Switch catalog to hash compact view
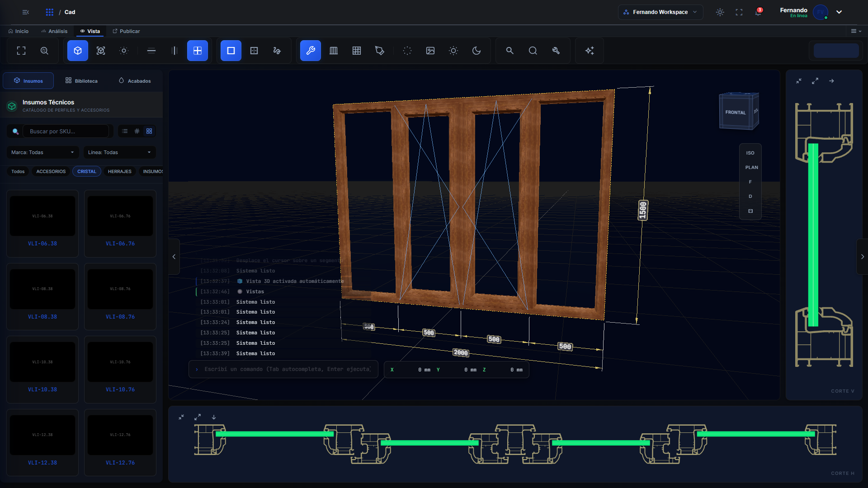The image size is (868, 488). (137, 131)
